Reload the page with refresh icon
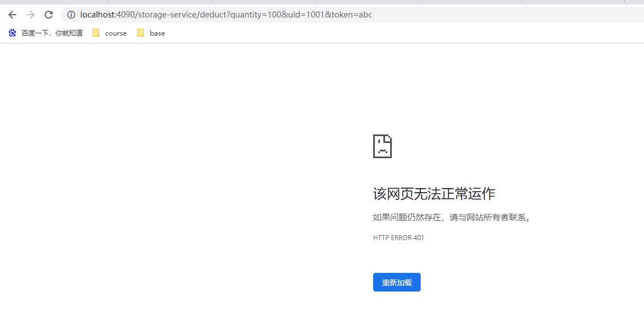Viewport: 644px width, 313px height. click(49, 15)
